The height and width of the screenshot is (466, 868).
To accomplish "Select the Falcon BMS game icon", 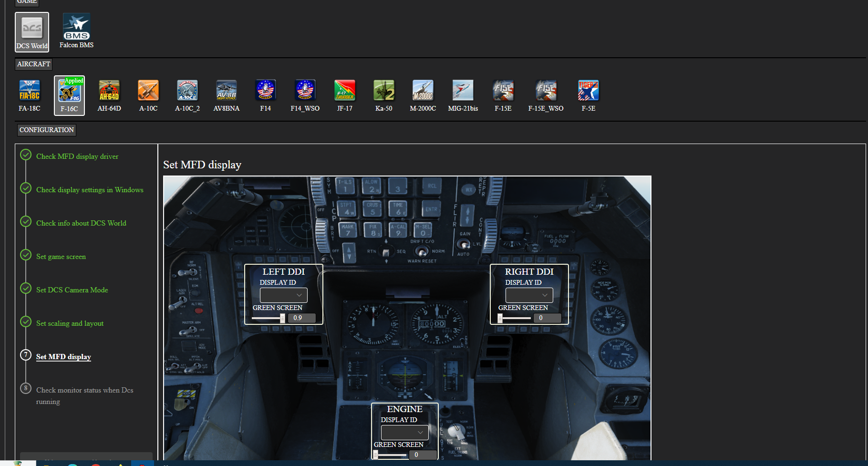I will pos(76,31).
